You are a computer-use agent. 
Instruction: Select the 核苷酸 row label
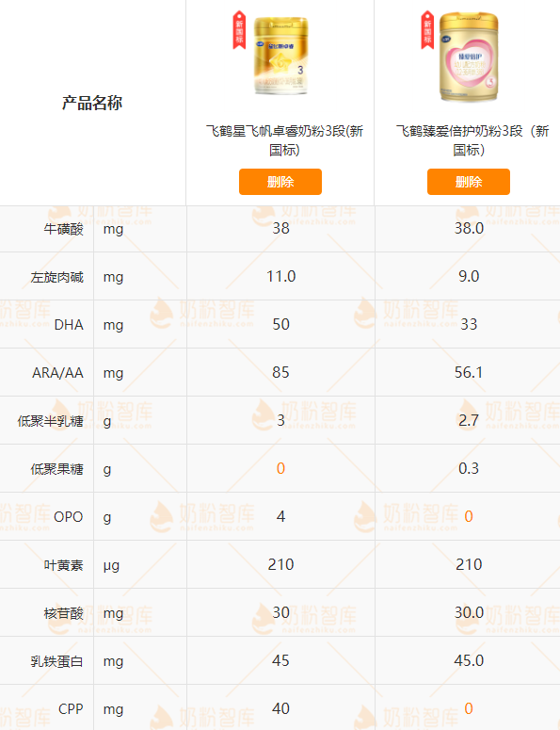click(x=64, y=613)
